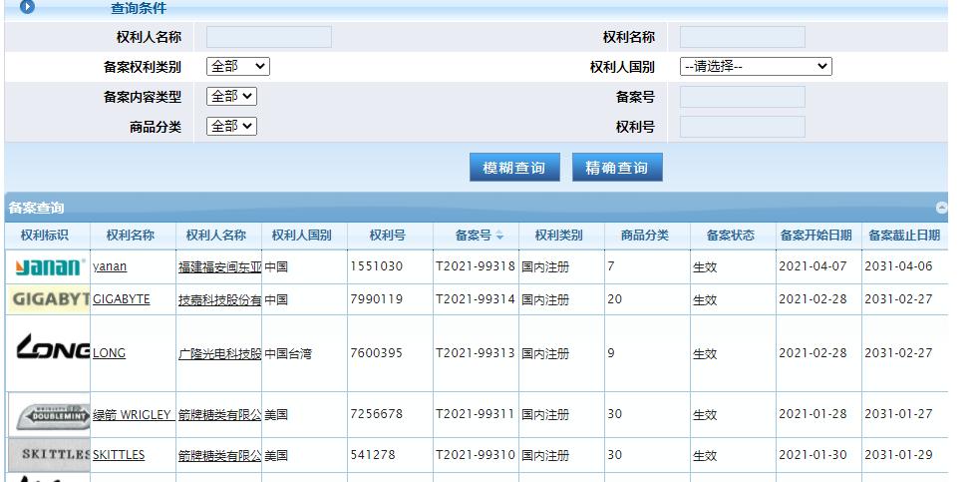This screenshot has height=482, width=980.
Task: Select rights number 7600395
Action: click(376, 353)
